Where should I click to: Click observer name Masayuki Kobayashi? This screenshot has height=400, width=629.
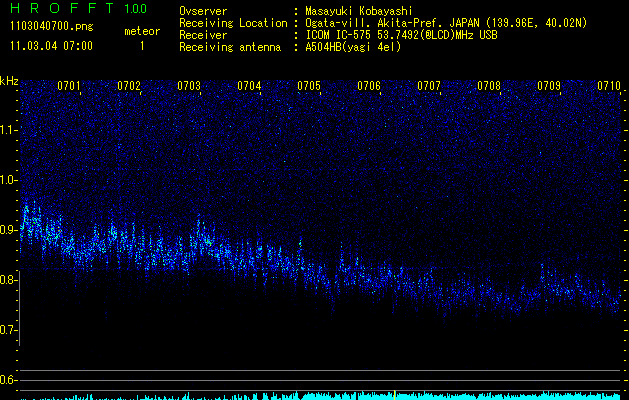pos(359,11)
